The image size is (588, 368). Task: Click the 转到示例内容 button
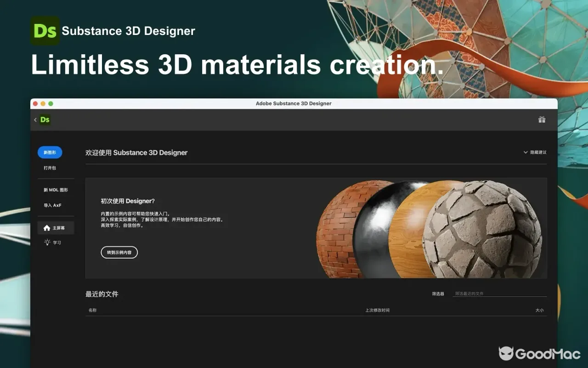pos(119,252)
